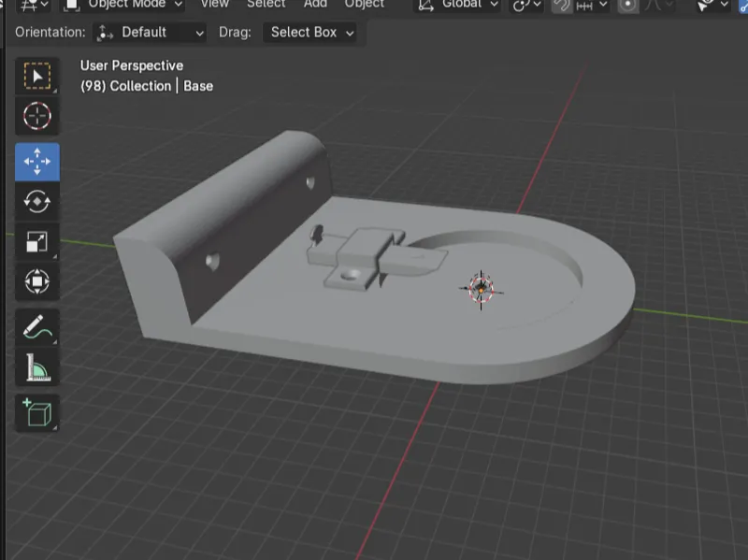Expand the Orientation Default dropdown
This screenshot has width=748, height=560.
pos(150,33)
